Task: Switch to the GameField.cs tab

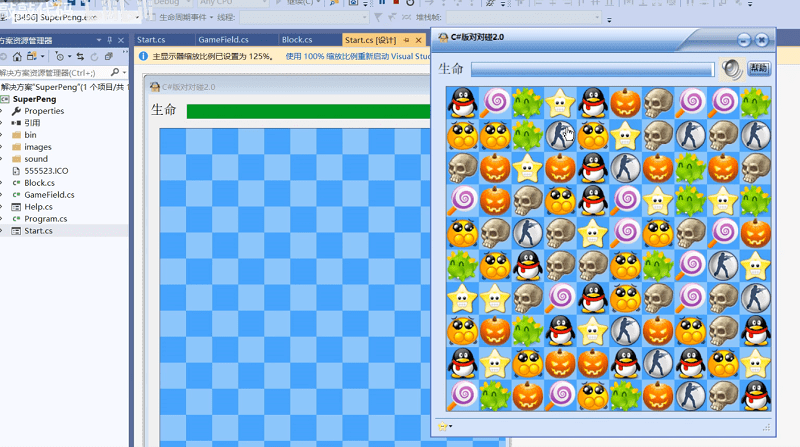Action: click(223, 39)
